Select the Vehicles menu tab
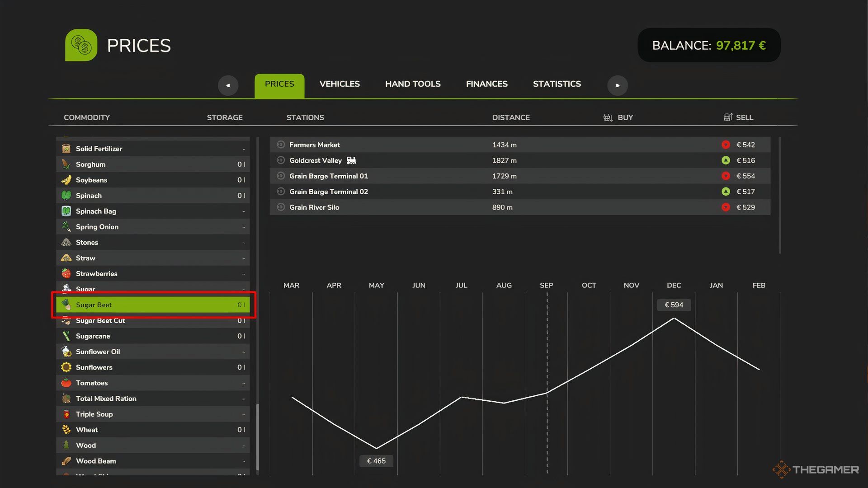Image resolution: width=868 pixels, height=488 pixels. pyautogui.click(x=339, y=84)
